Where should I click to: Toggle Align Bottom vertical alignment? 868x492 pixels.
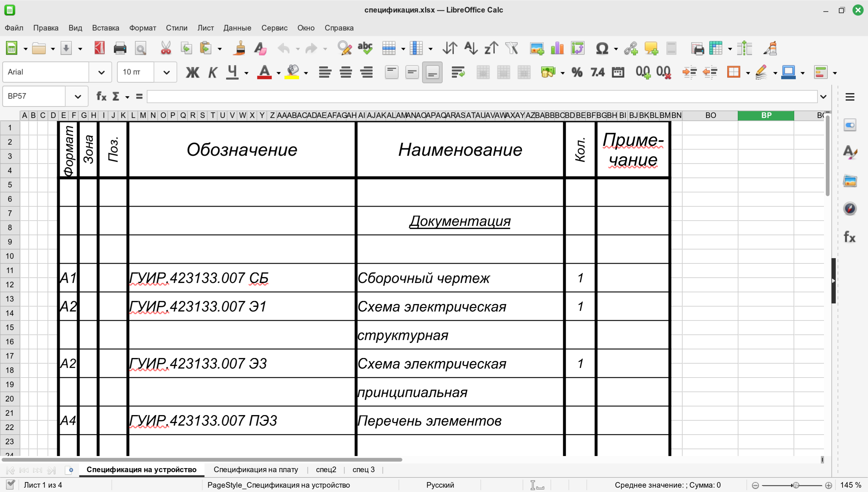[432, 72]
